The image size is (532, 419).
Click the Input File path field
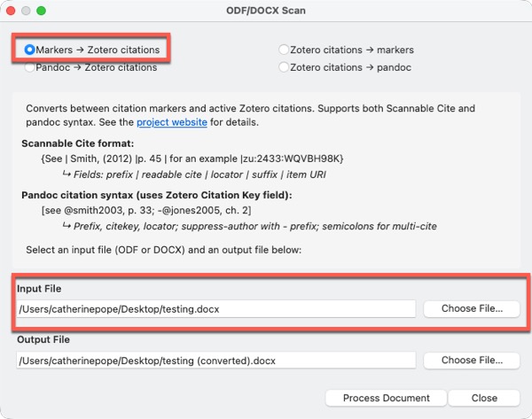215,309
